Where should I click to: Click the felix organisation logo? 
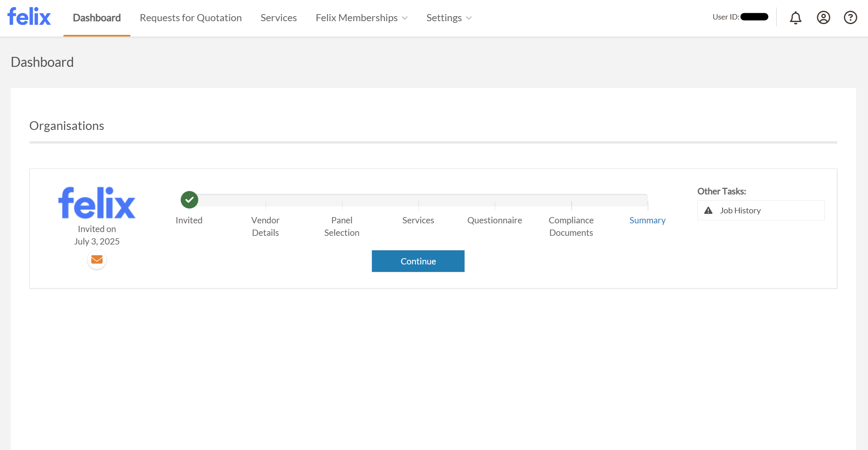(97, 203)
